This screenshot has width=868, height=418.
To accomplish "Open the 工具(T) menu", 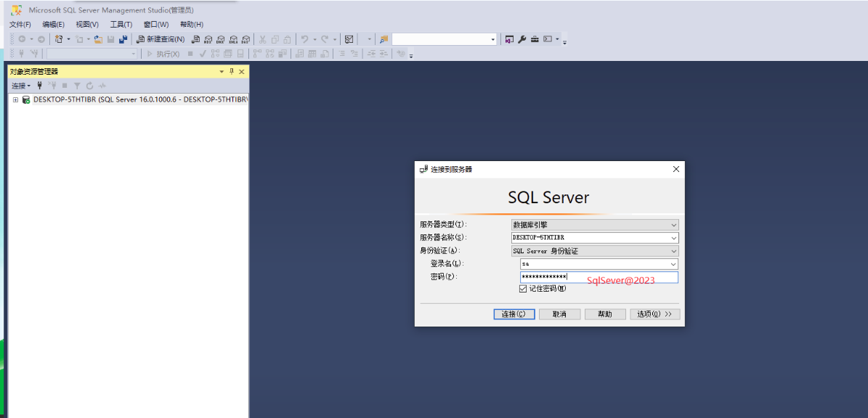I will [121, 25].
